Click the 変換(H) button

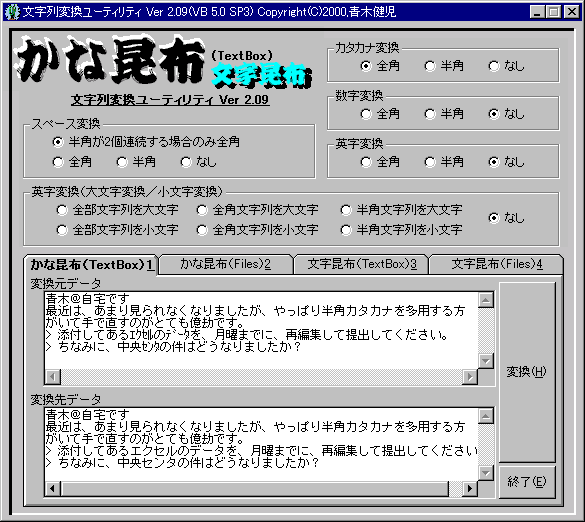tap(527, 372)
